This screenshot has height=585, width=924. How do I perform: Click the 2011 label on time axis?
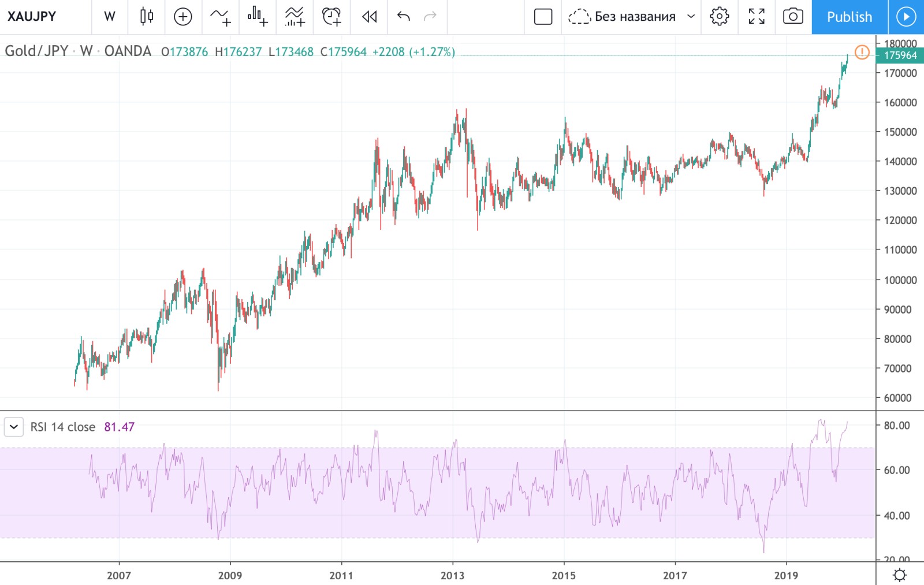click(341, 575)
